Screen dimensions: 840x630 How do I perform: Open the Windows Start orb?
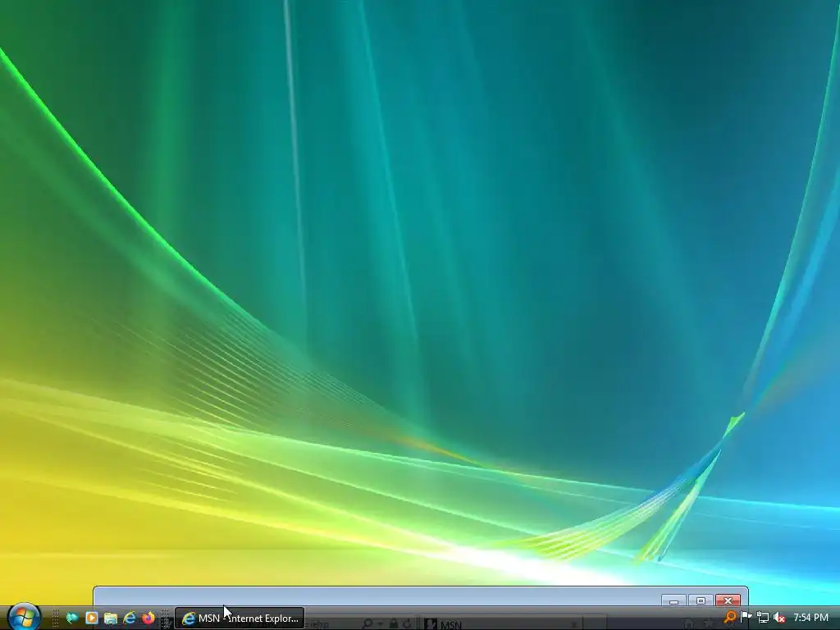tap(24, 617)
